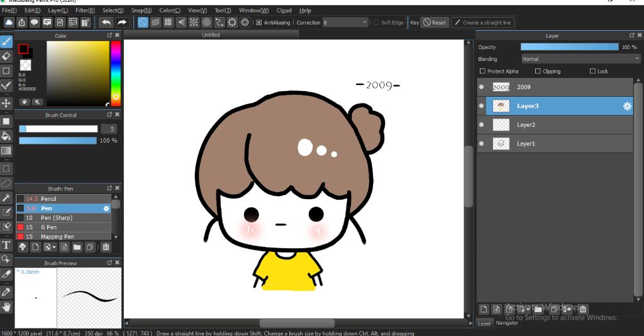The width and height of the screenshot is (644, 336).
Task: Open the Blending mode dropdown
Action: [x=580, y=59]
